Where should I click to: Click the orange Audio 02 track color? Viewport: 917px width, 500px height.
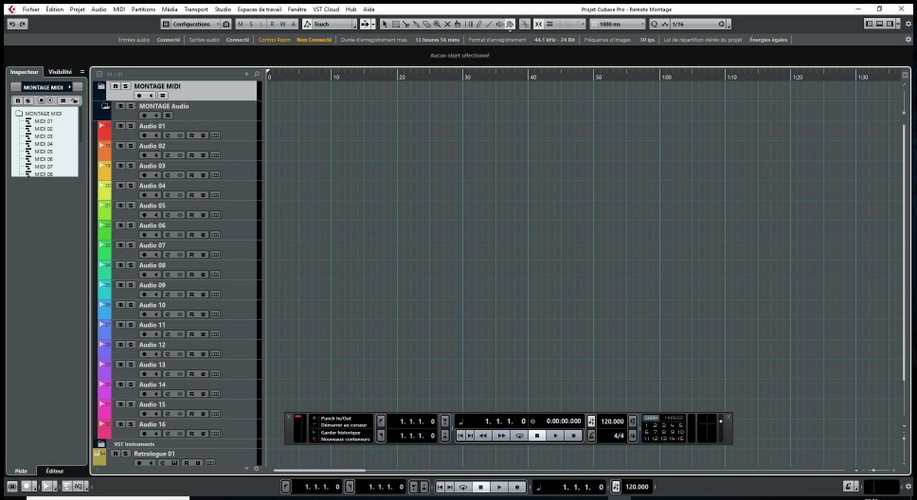pyautogui.click(x=104, y=151)
